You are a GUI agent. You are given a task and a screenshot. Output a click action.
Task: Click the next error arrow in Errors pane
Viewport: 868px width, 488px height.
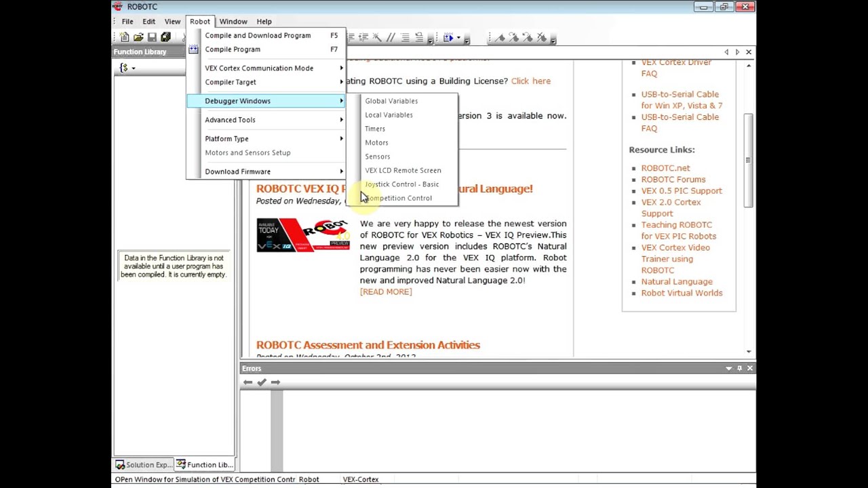point(275,382)
